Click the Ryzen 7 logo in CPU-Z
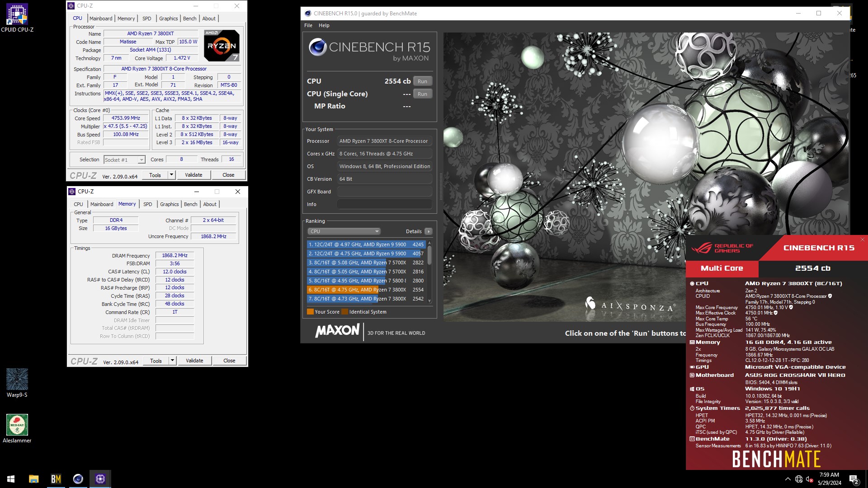 (x=222, y=45)
